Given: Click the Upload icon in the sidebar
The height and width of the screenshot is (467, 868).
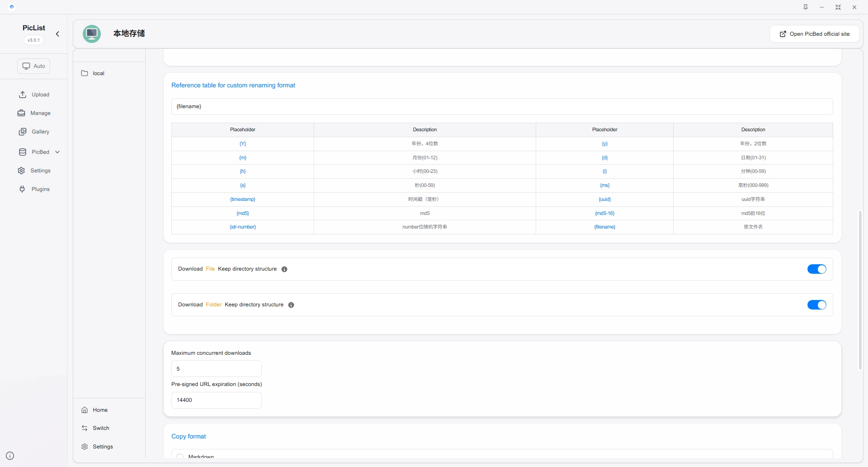Looking at the screenshot, I should click(23, 95).
